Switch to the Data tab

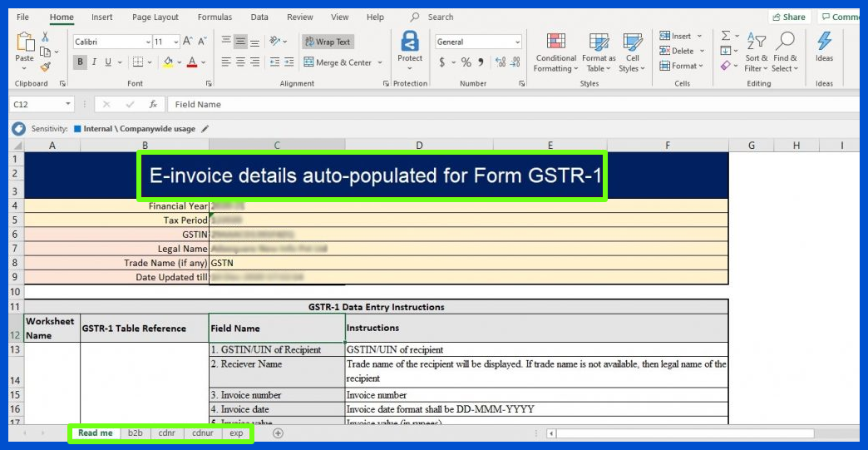click(x=259, y=17)
